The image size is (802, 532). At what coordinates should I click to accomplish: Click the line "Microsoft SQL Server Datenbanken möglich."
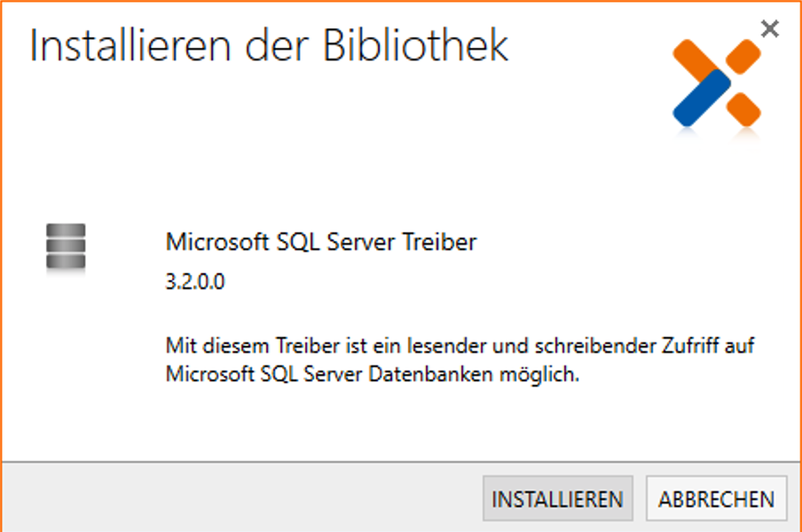click(373, 374)
